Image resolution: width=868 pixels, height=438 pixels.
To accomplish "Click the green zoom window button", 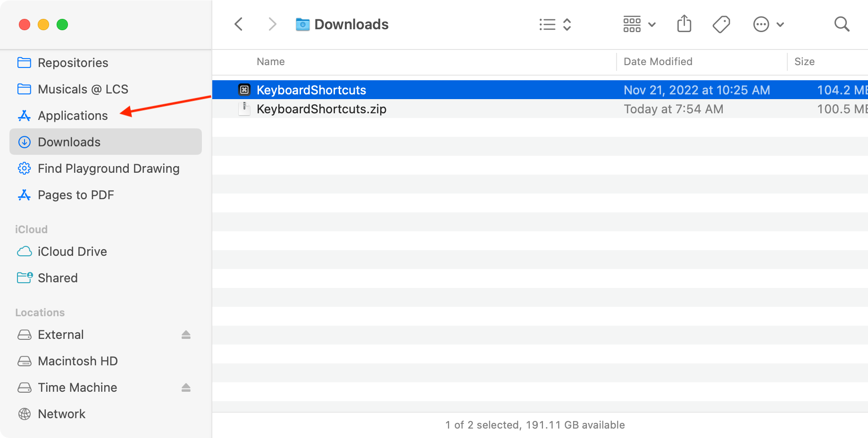I will pyautogui.click(x=62, y=25).
